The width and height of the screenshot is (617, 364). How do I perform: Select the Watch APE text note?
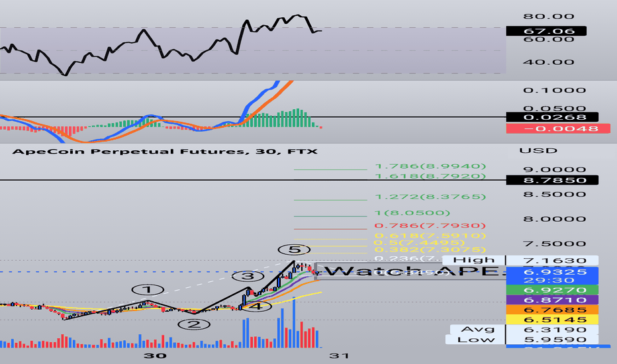[x=410, y=271]
